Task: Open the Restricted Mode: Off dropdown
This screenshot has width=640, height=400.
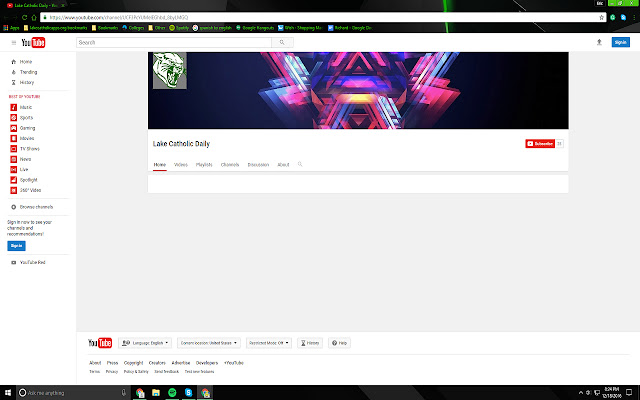Action: pyautogui.click(x=269, y=343)
